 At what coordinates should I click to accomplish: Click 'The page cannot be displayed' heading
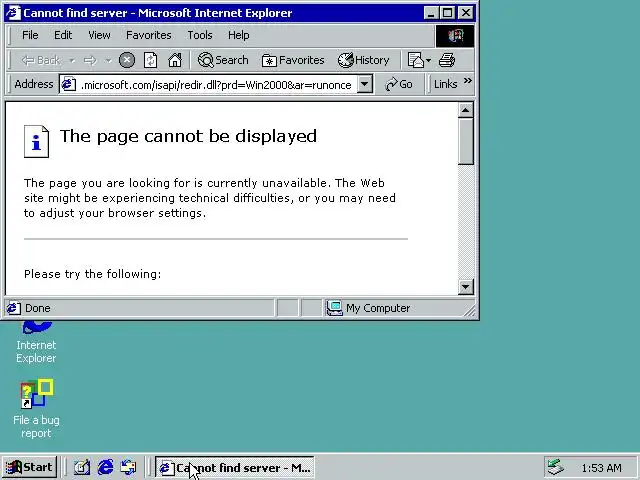tap(188, 136)
